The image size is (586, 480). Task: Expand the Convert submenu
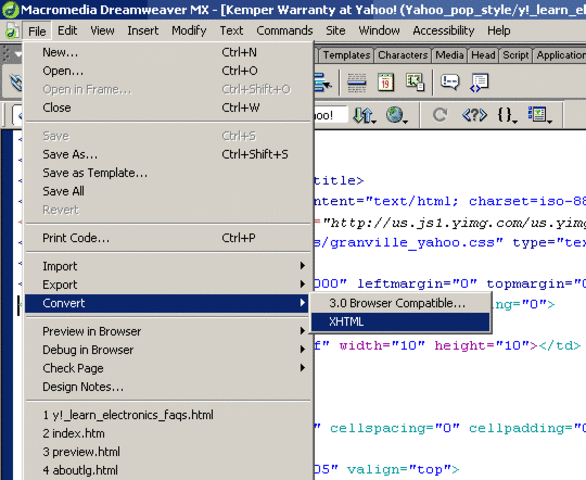point(167,303)
